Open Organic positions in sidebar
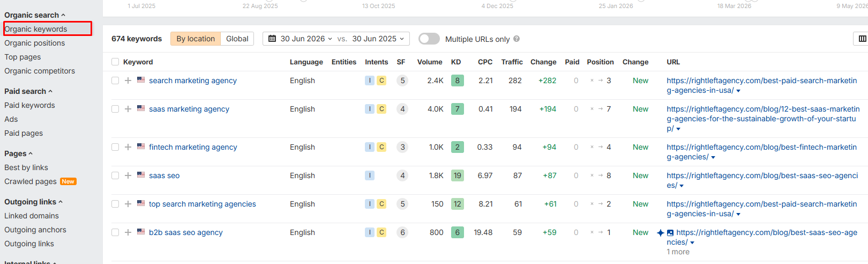The height and width of the screenshot is (264, 868). (x=35, y=43)
